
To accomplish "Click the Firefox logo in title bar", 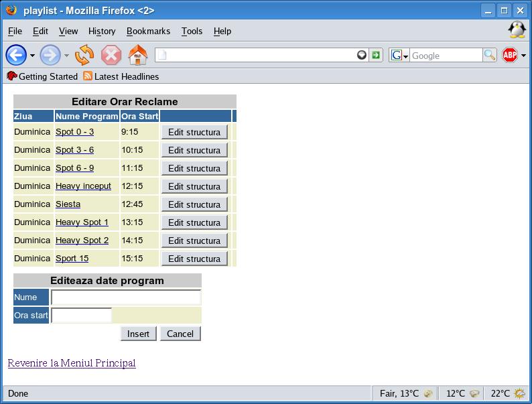I will [x=11, y=10].
